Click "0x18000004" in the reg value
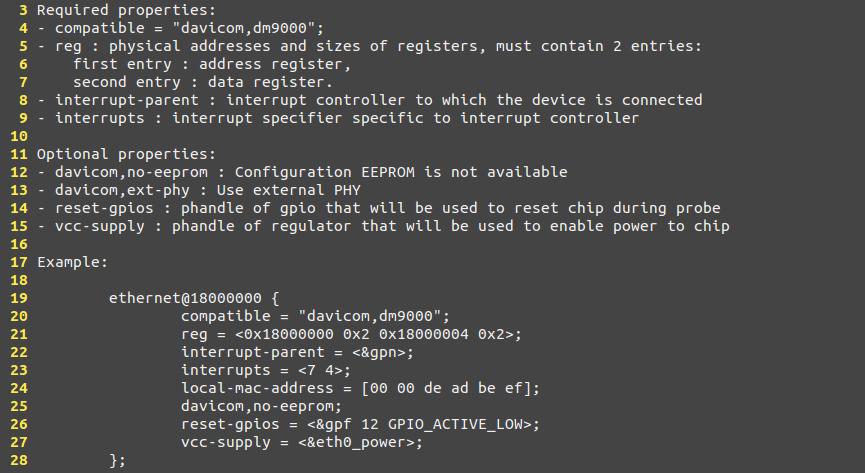The height and width of the screenshot is (473, 865). tap(424, 334)
